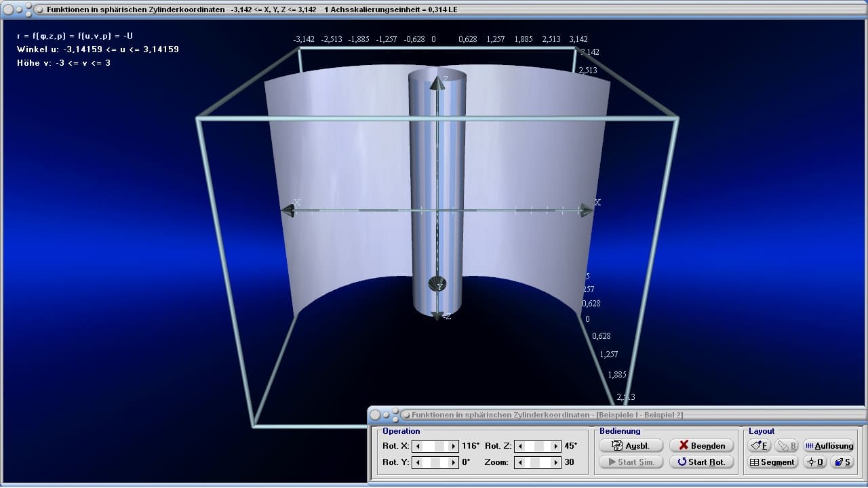Click '-1,885' on the top axis scale
Viewport: 868px width, 488px height.
[359, 39]
